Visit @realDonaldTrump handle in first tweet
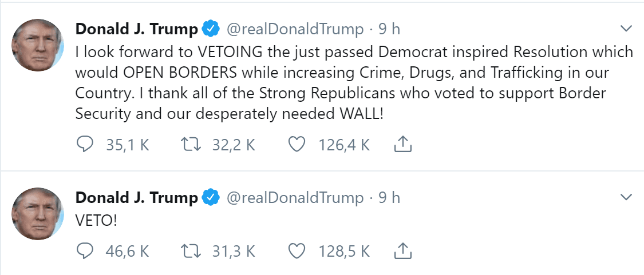644x275 pixels. click(295, 30)
